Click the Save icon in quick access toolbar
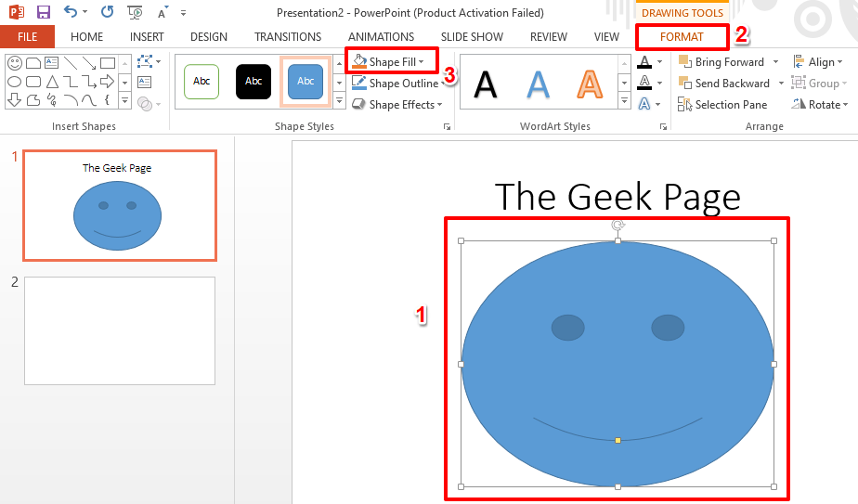The width and height of the screenshot is (858, 504). click(x=43, y=12)
